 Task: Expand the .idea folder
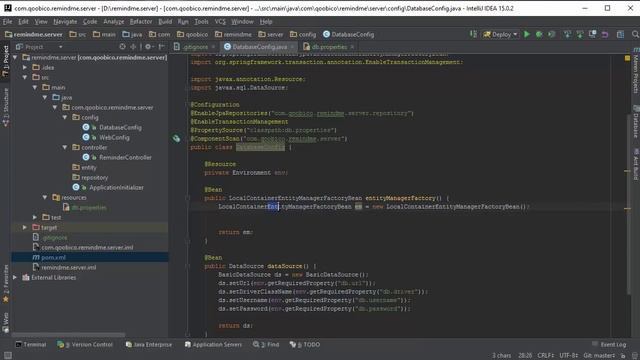(x=25, y=67)
